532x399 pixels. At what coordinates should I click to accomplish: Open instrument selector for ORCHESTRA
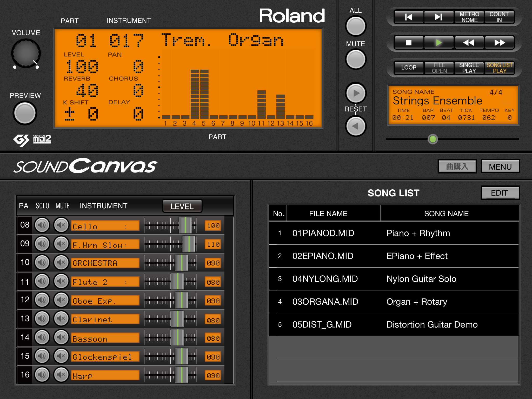click(x=105, y=263)
